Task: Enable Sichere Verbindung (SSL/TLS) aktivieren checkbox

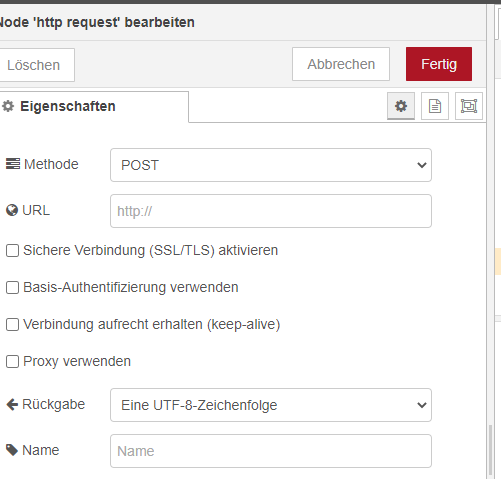Action: pos(12,251)
